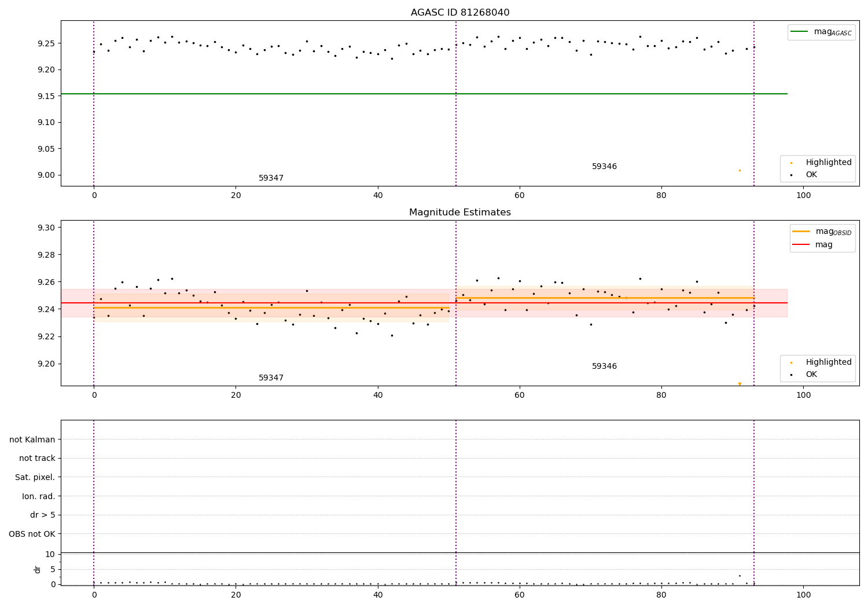Click the 9.05 y-axis tick label
This screenshot has height=608, width=868.
pos(46,149)
